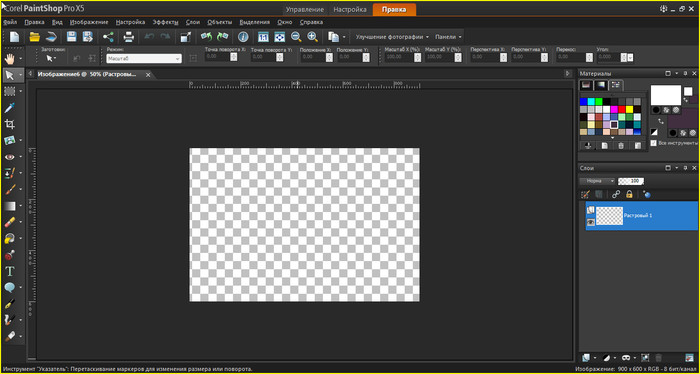
Task: Create a new image with the blank page icon
Action: click(15, 37)
